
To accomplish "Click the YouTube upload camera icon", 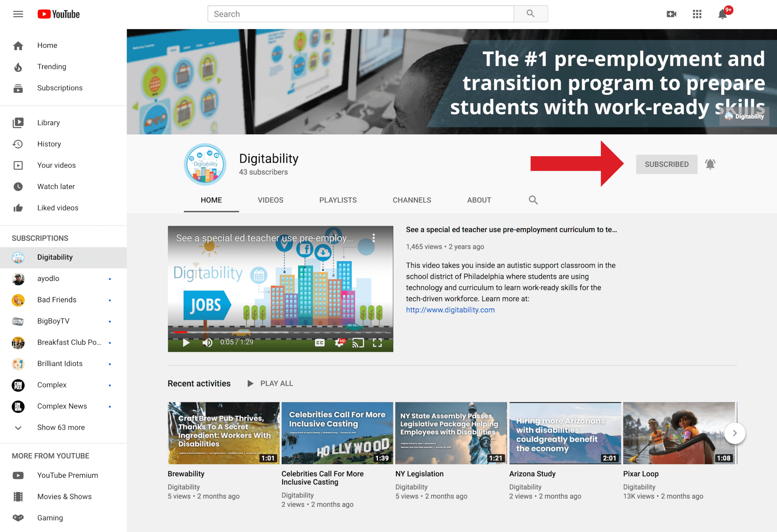I will [x=671, y=13].
